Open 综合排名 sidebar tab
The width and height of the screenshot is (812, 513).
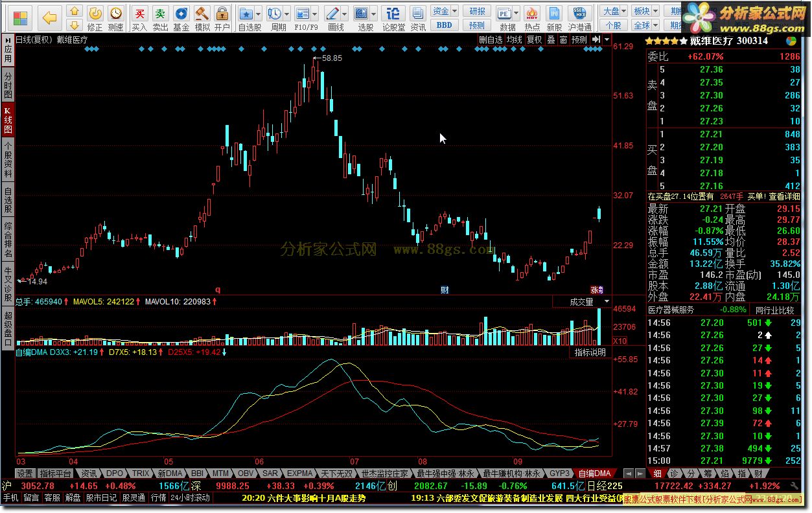(x=8, y=240)
